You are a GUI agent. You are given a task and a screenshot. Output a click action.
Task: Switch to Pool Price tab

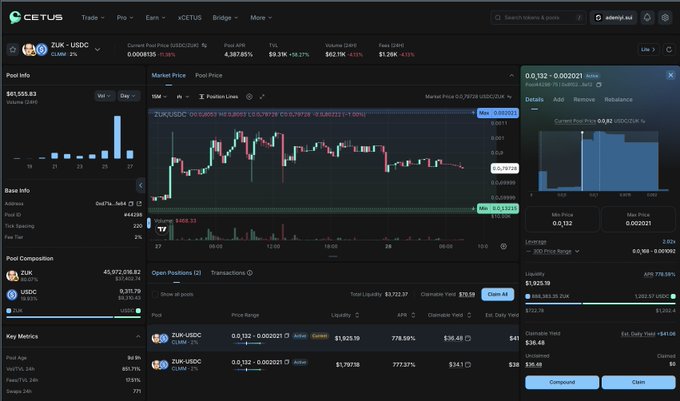[209, 75]
